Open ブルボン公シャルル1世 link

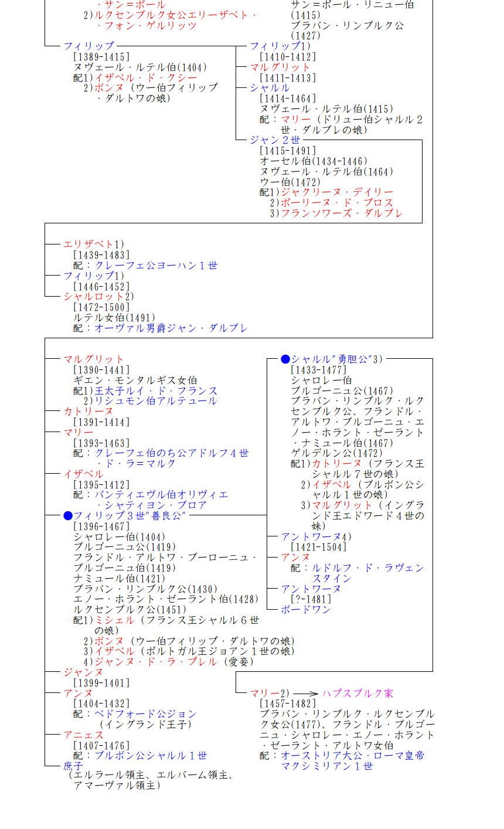[x=151, y=756]
